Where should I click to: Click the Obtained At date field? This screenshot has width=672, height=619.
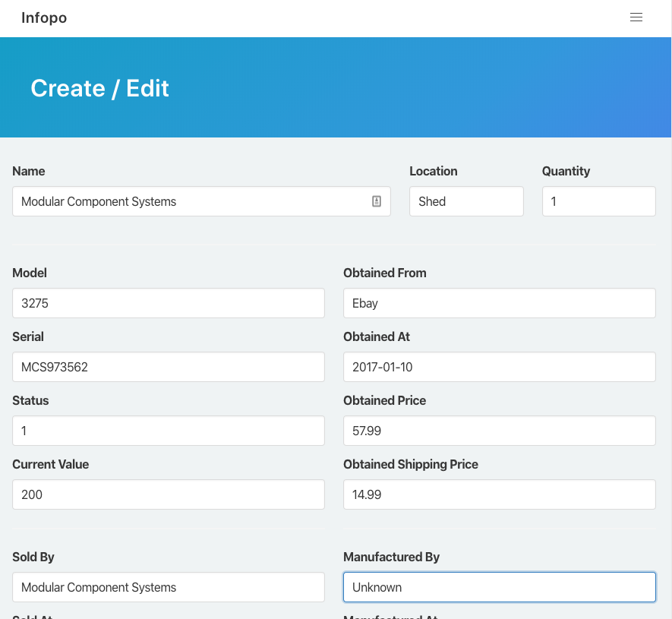[x=499, y=367]
